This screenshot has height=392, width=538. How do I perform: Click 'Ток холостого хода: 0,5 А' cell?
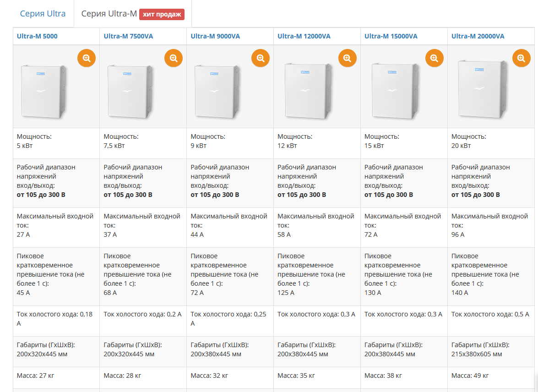[x=491, y=321]
